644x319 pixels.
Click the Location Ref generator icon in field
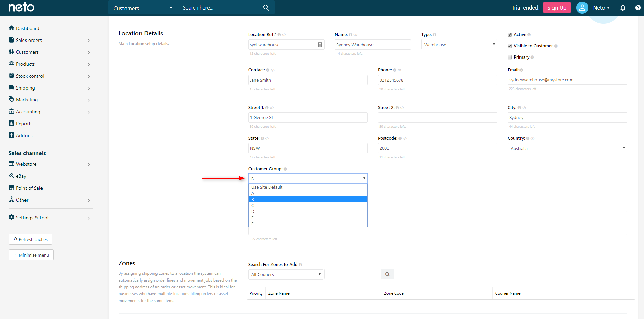pos(320,45)
